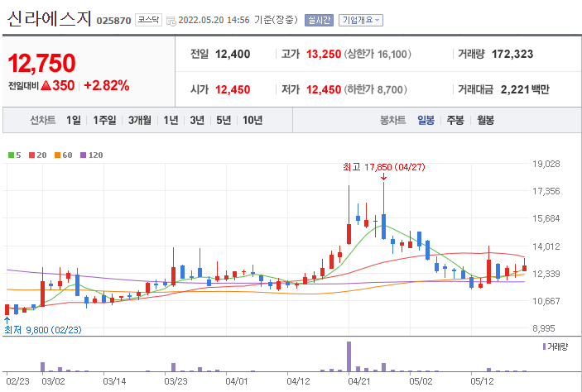Click the 04/27 candlestick with highest wick
Screen dimensions: 582x392
(384, 227)
